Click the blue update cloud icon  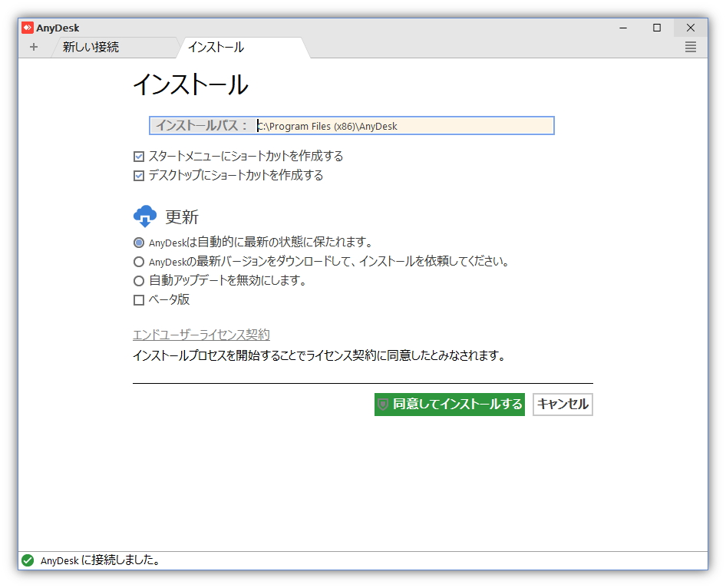[x=146, y=216]
